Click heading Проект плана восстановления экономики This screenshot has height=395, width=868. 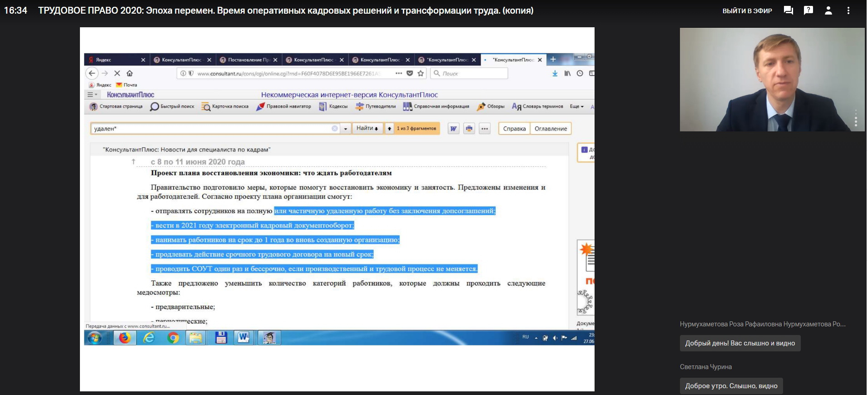271,173
